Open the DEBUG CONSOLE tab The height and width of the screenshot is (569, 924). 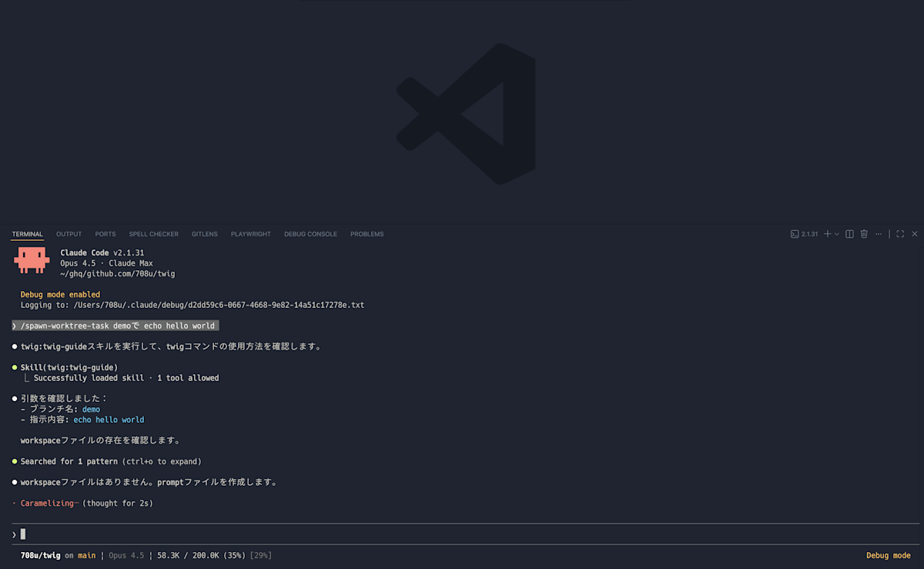310,234
